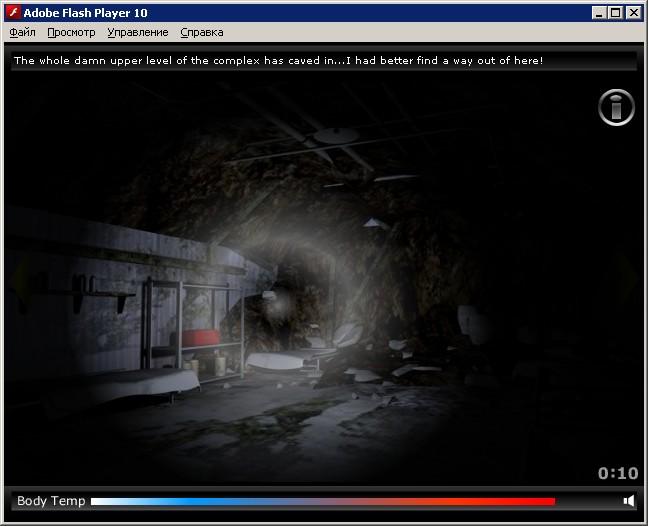Maximize the Flash Player window
Viewport: 648px width, 526px height.
[614, 13]
